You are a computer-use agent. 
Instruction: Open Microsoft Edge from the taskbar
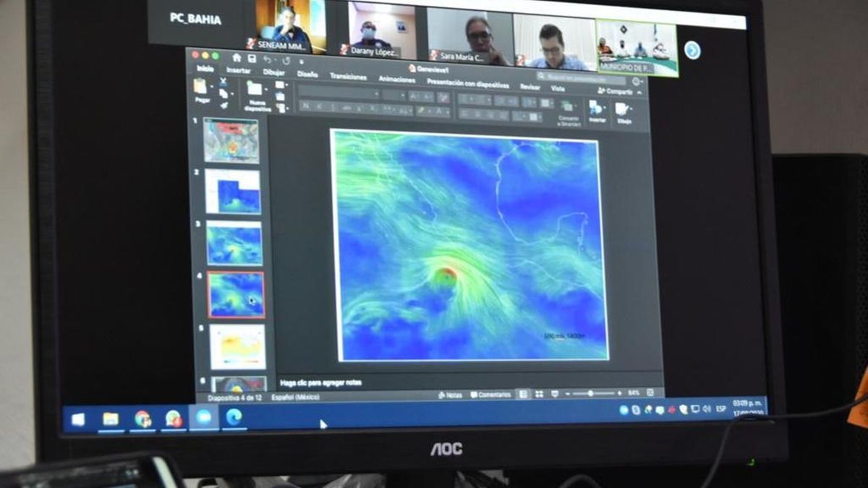pos(233,417)
